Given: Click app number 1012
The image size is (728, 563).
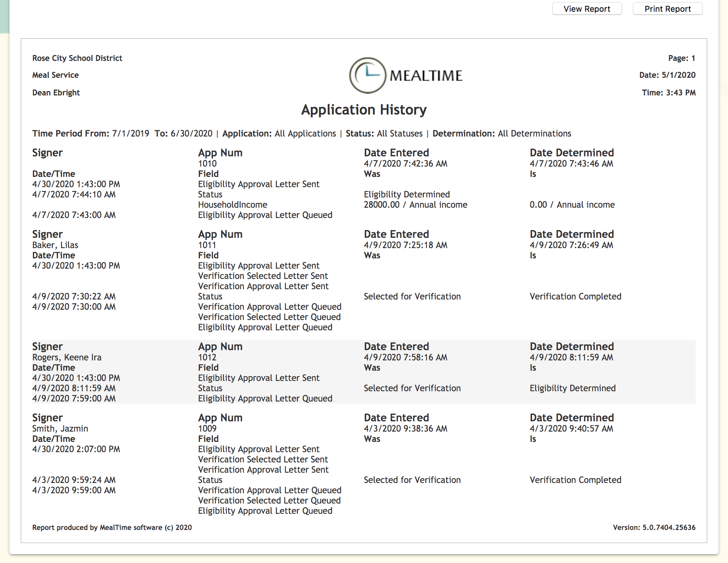Looking at the screenshot, I should tap(207, 357).
